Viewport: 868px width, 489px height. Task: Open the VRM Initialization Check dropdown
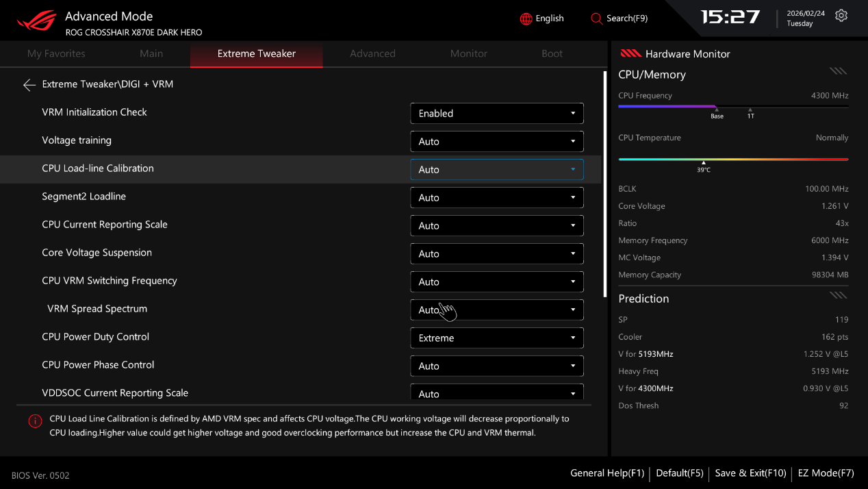pyautogui.click(x=496, y=114)
